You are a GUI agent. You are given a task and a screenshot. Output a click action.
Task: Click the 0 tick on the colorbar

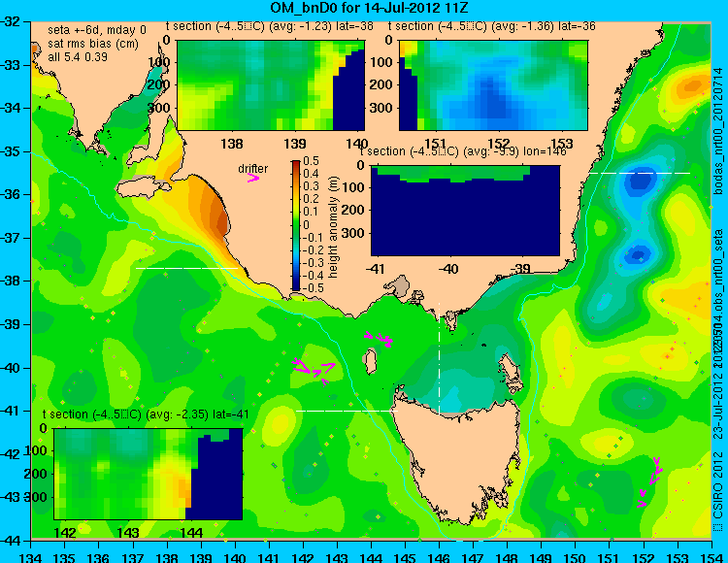pyautogui.click(x=306, y=224)
